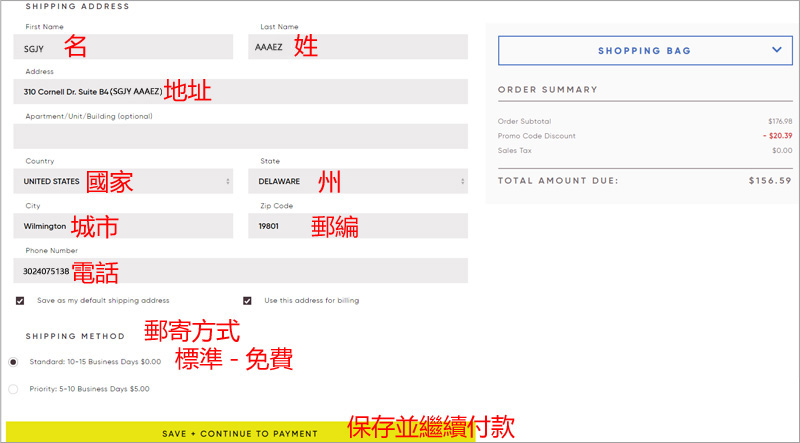The image size is (800, 443).
Task: Expand the Shopping Bag panel label
Action: [644, 51]
